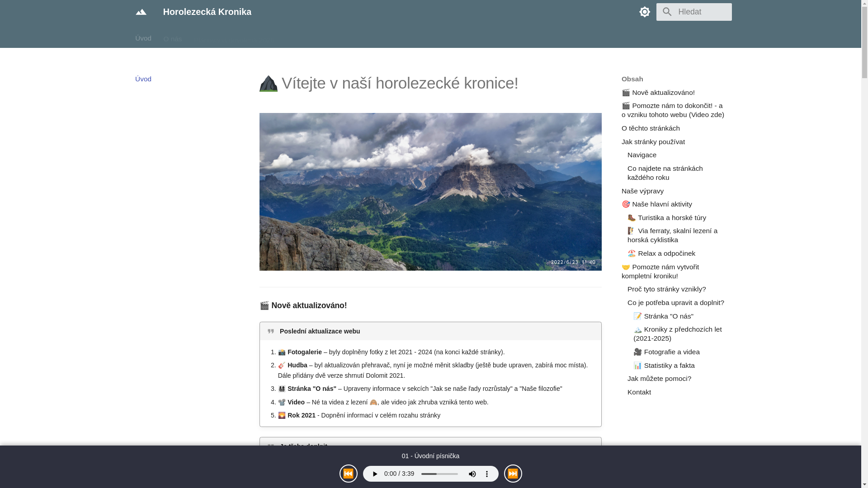Open Turistika a horské túry entry
Screen dimensions: 868x488
point(667,218)
